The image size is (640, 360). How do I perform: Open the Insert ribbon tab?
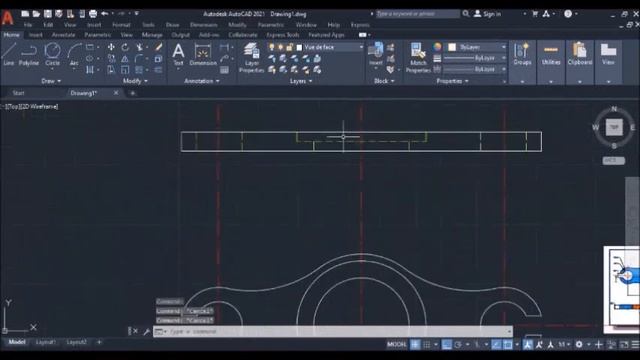coord(36,35)
